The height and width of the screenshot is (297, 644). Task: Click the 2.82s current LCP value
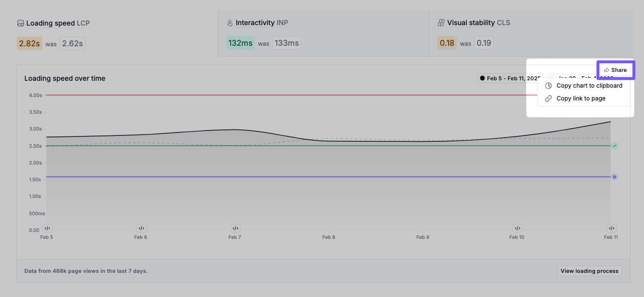(29, 43)
